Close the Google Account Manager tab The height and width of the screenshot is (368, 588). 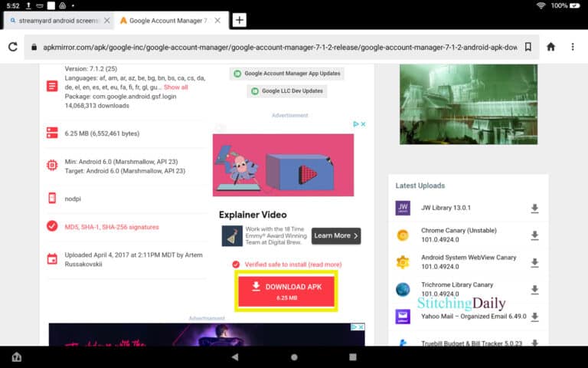pyautogui.click(x=217, y=21)
